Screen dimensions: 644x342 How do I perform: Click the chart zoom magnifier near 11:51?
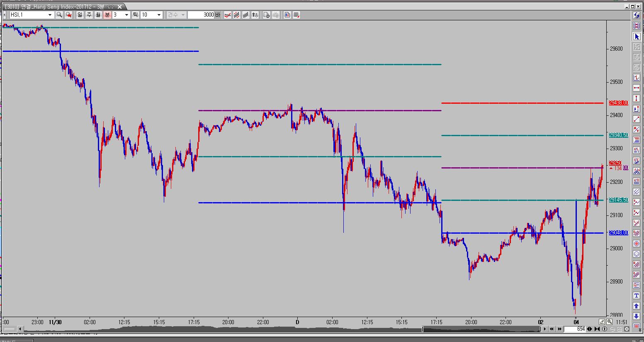[x=610, y=322]
